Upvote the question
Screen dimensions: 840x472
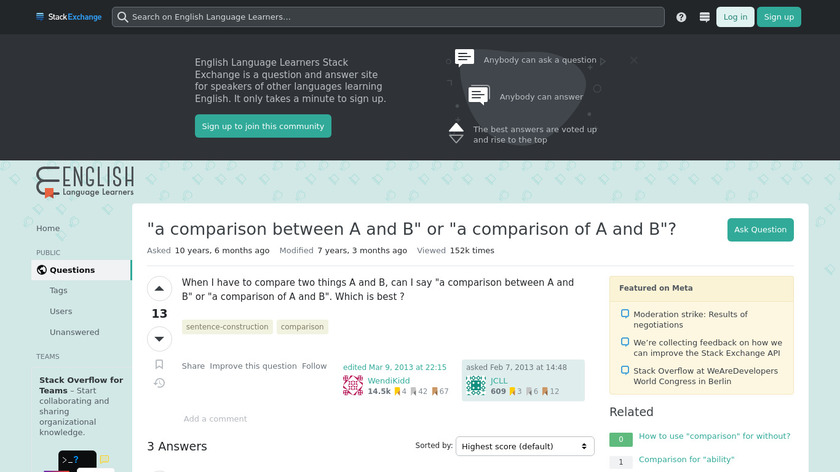(x=159, y=290)
